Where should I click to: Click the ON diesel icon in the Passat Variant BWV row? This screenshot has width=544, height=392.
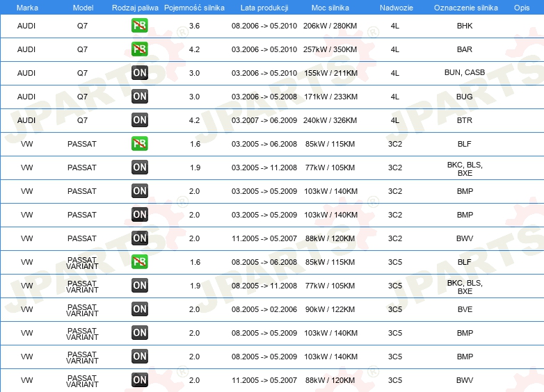139,380
